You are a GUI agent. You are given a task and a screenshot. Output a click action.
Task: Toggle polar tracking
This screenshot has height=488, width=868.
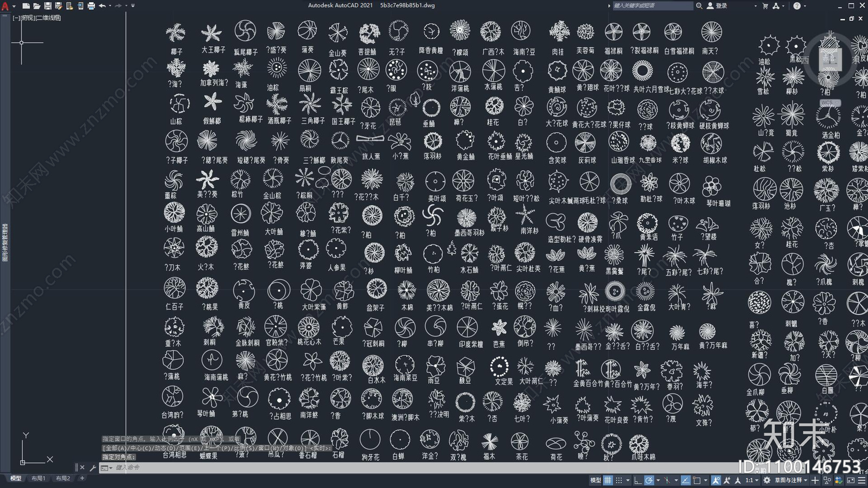point(649,480)
